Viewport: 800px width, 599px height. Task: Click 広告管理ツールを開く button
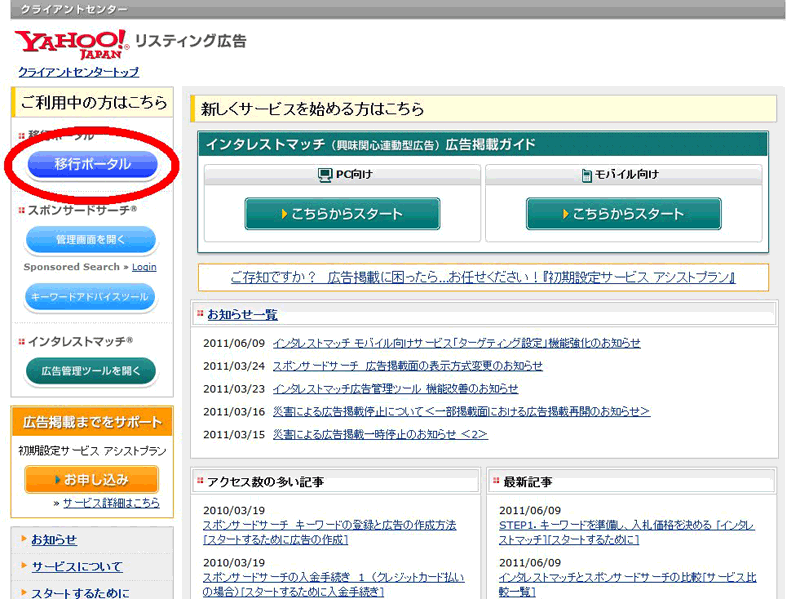[x=91, y=371]
